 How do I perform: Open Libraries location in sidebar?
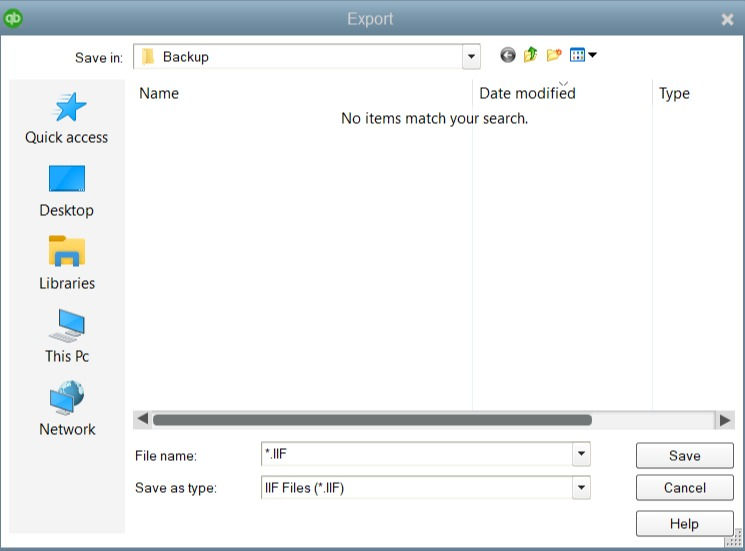click(67, 264)
